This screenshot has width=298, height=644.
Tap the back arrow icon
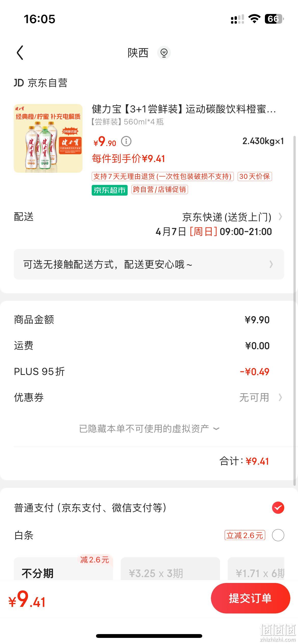pos(20,53)
